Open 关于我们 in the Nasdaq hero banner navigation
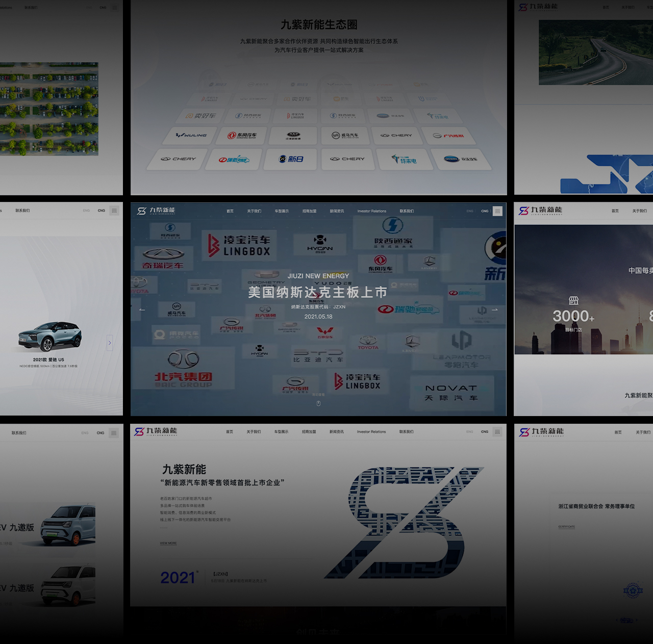 click(254, 211)
